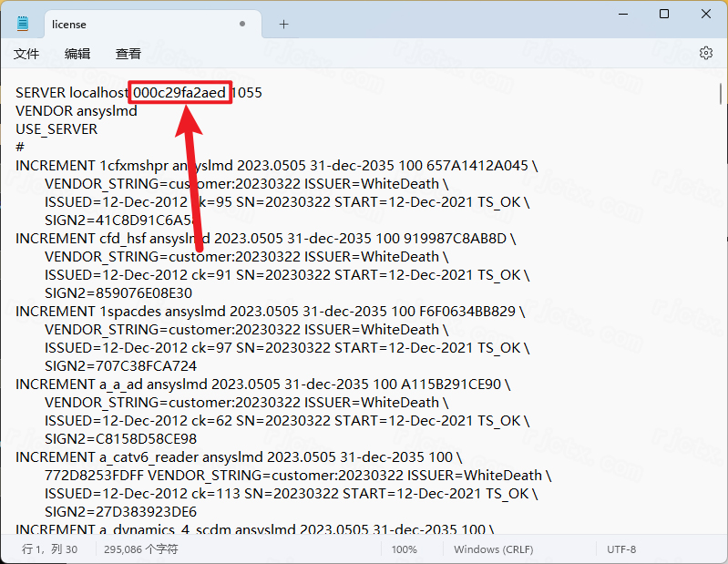This screenshot has height=564, width=728.
Task: Click the line containing ck=91
Action: pyautogui.click(x=287, y=275)
